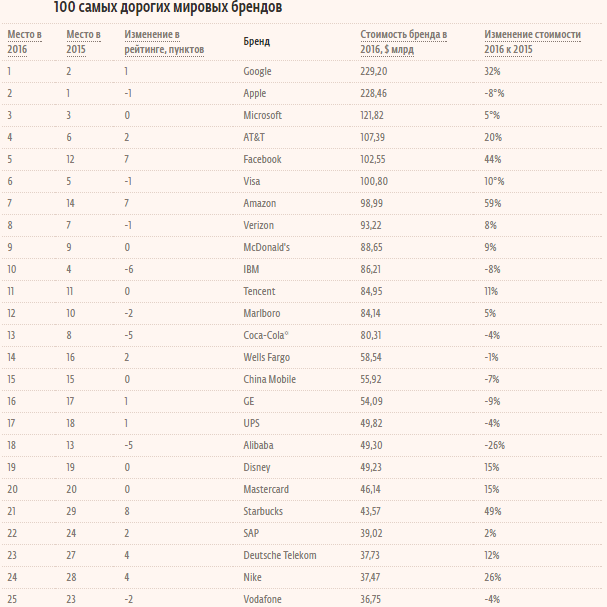Sort by "Стоимость бренда в 2016" header
The width and height of the screenshot is (607, 607).
tap(403, 41)
